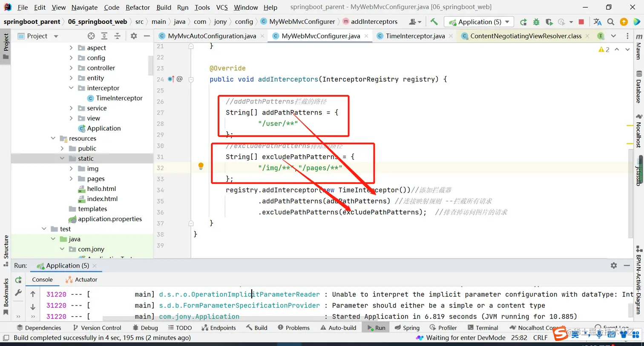This screenshot has height=346, width=644.
Task: Open the dropdown arrow beside the profiler icon
Action: coord(572,22)
